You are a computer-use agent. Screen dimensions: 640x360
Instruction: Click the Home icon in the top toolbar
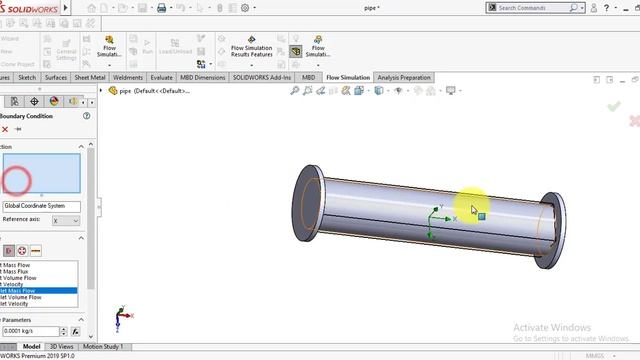[92, 8]
